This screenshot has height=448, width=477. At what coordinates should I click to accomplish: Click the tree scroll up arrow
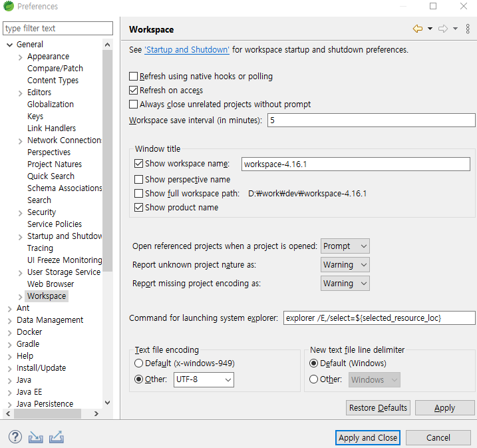pyautogui.click(x=107, y=45)
